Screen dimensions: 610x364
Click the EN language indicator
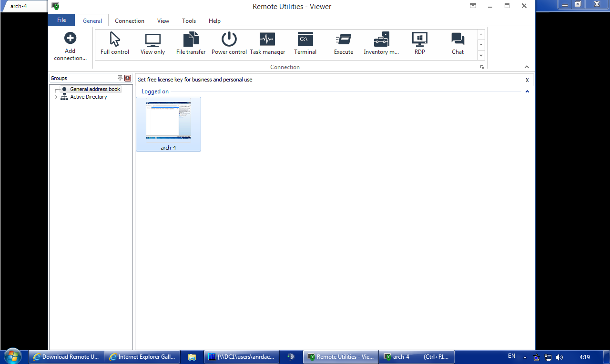511,356
